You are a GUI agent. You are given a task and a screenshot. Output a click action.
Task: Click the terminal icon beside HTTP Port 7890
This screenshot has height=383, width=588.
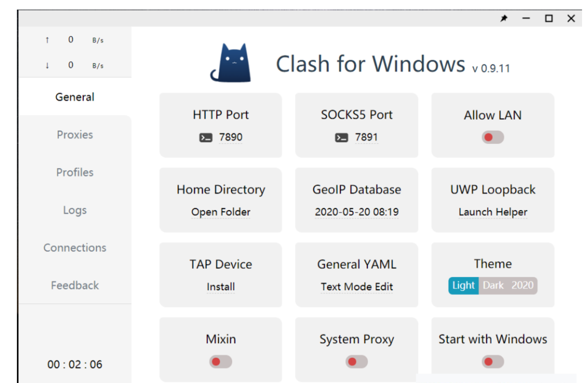206,138
